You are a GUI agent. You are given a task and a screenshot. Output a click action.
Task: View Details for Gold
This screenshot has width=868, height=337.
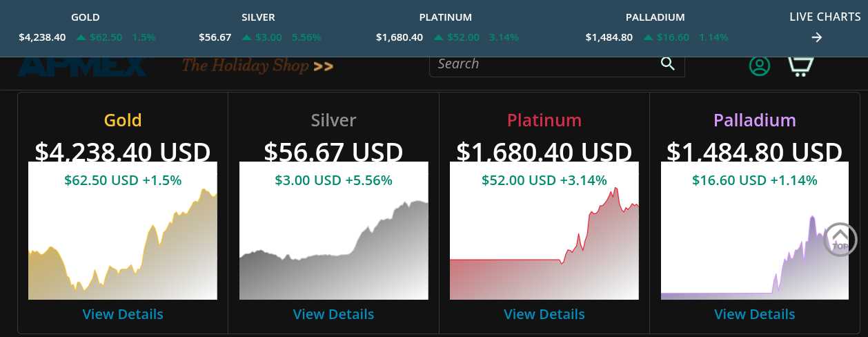click(x=123, y=314)
